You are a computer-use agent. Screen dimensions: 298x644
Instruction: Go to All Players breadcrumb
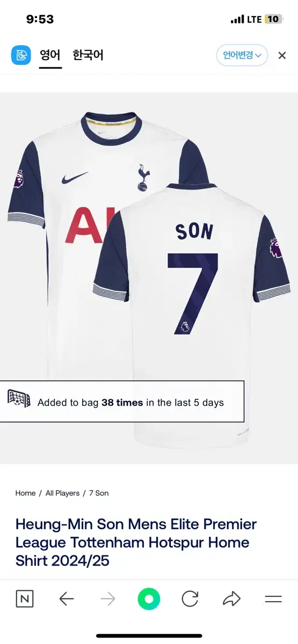click(62, 493)
